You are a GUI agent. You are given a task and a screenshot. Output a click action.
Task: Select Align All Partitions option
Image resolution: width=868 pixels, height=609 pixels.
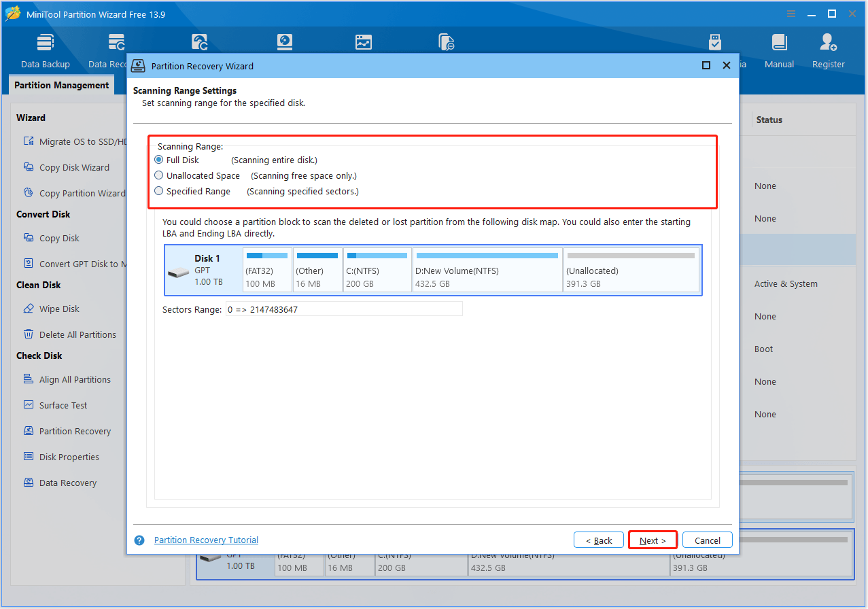(x=67, y=379)
